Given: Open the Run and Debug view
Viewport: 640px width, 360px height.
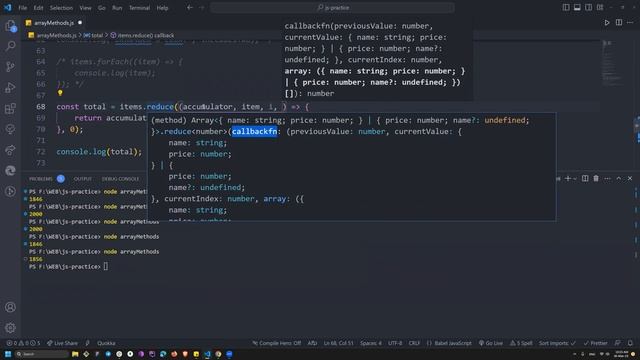Looking at the screenshot, I should [x=10, y=87].
